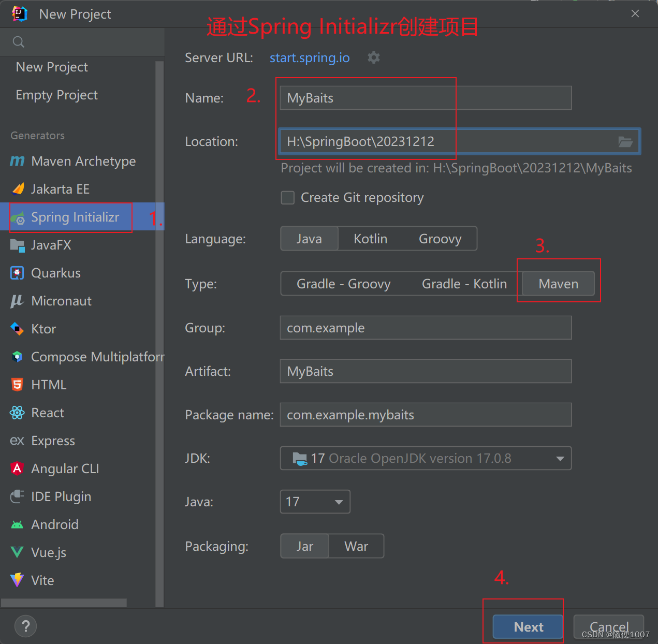
Task: Click the Package name field
Action: (426, 415)
